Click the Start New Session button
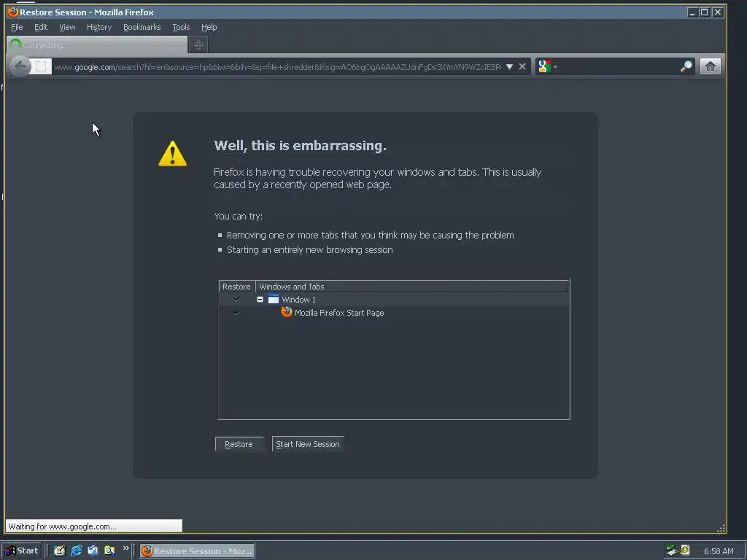 (308, 444)
